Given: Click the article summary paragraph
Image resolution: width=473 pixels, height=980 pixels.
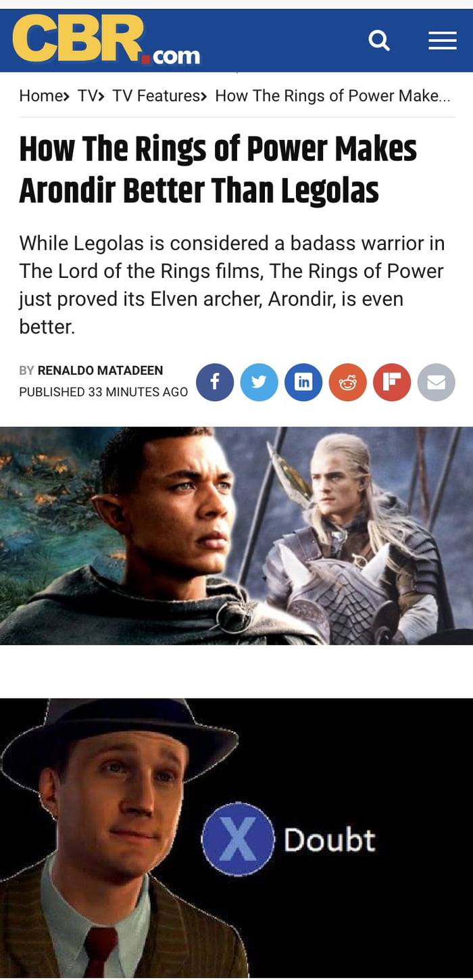Looking at the screenshot, I should tap(232, 285).
